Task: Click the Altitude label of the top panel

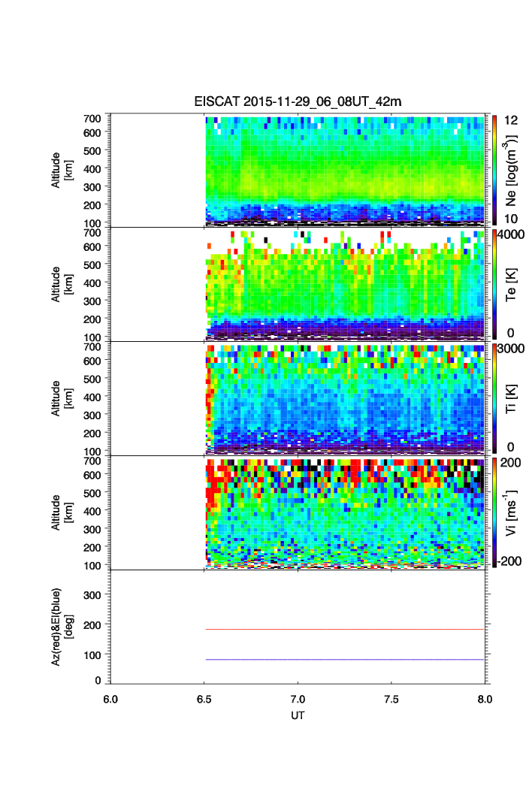Action: (62, 170)
